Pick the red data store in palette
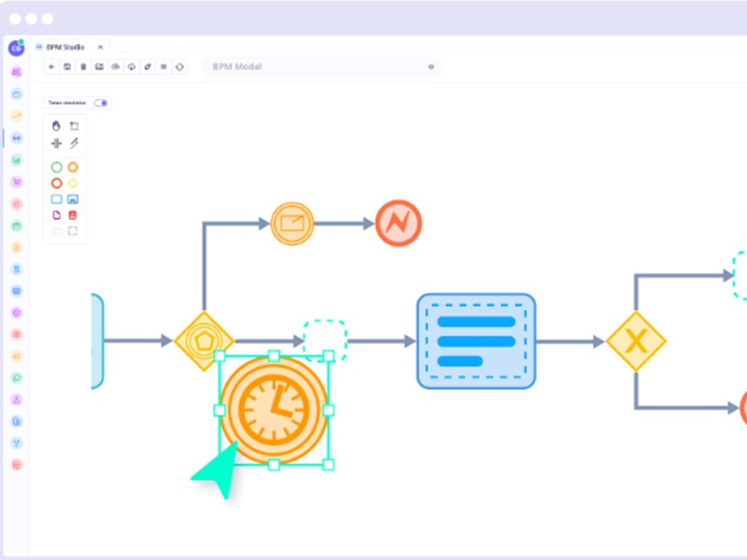Image resolution: width=747 pixels, height=560 pixels. pos(73,216)
